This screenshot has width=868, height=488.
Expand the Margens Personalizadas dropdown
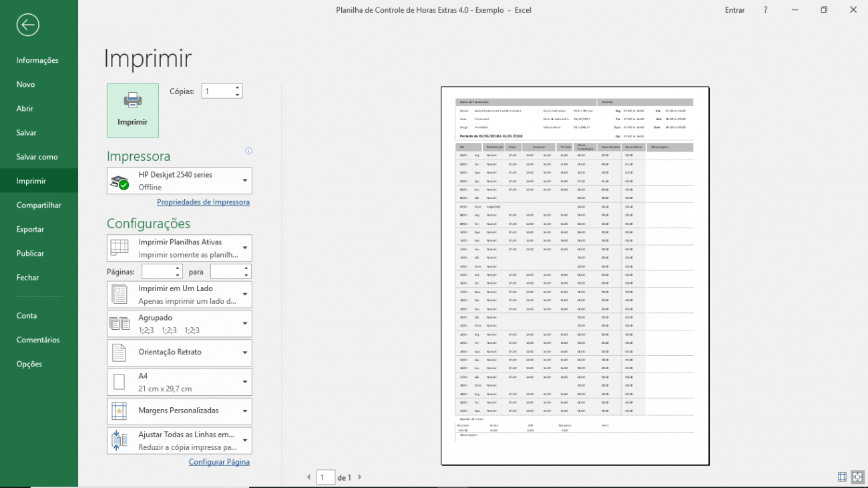(x=180, y=411)
